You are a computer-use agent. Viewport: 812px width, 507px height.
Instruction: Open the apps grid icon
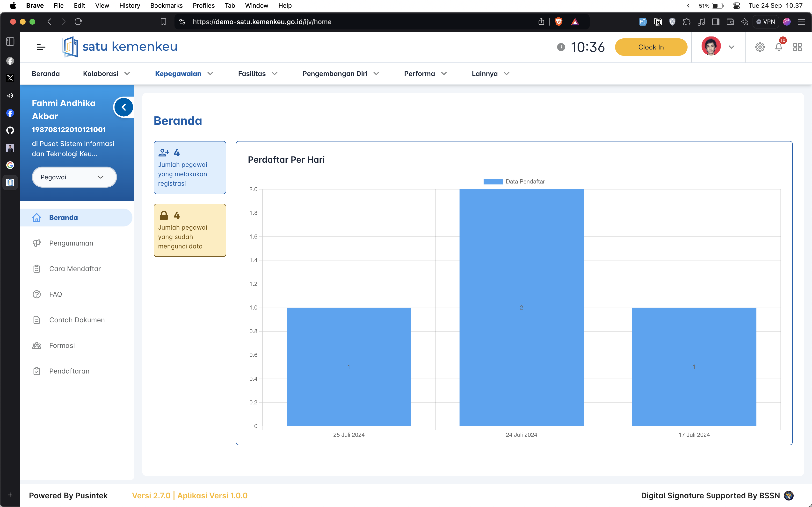(x=797, y=47)
